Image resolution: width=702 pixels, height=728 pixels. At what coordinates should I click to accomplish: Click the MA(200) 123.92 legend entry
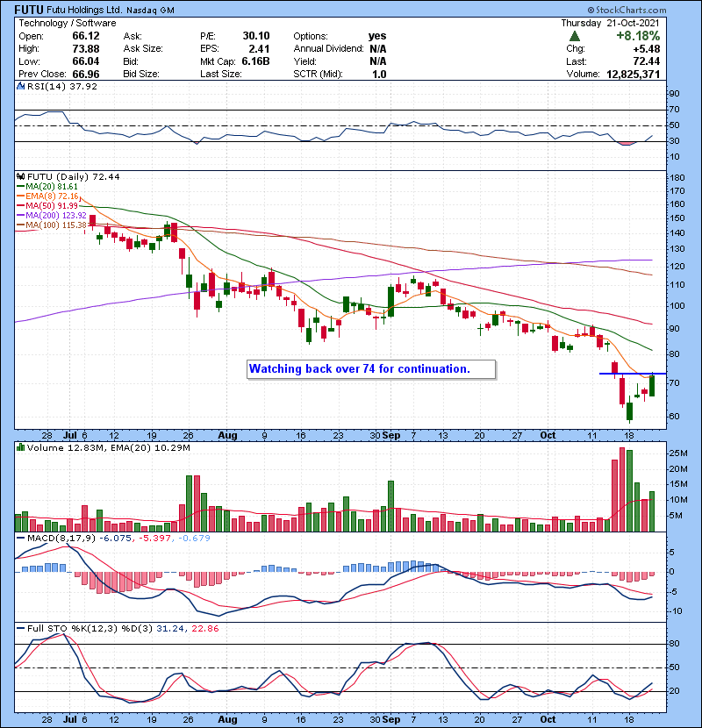click(x=52, y=216)
